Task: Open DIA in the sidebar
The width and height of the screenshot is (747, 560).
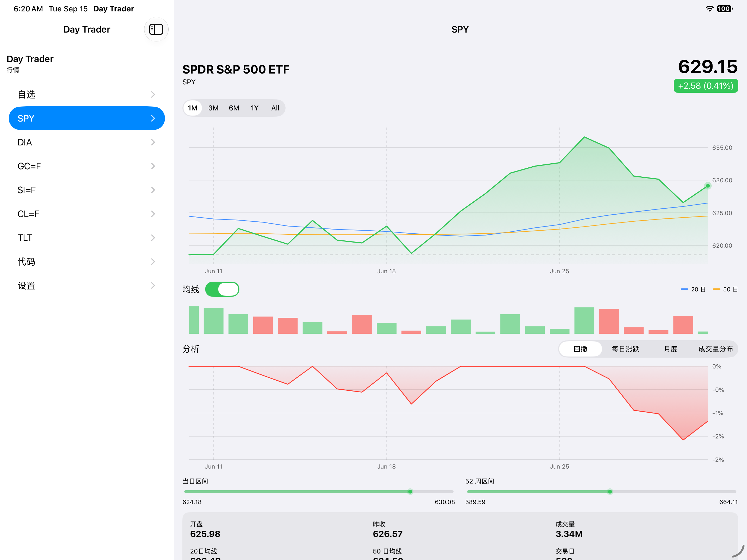Action: 87,142
